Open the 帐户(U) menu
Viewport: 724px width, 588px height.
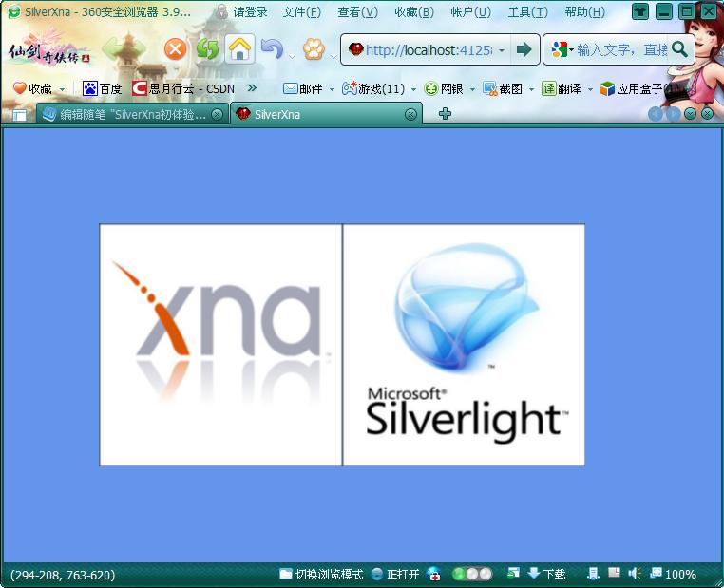(471, 12)
